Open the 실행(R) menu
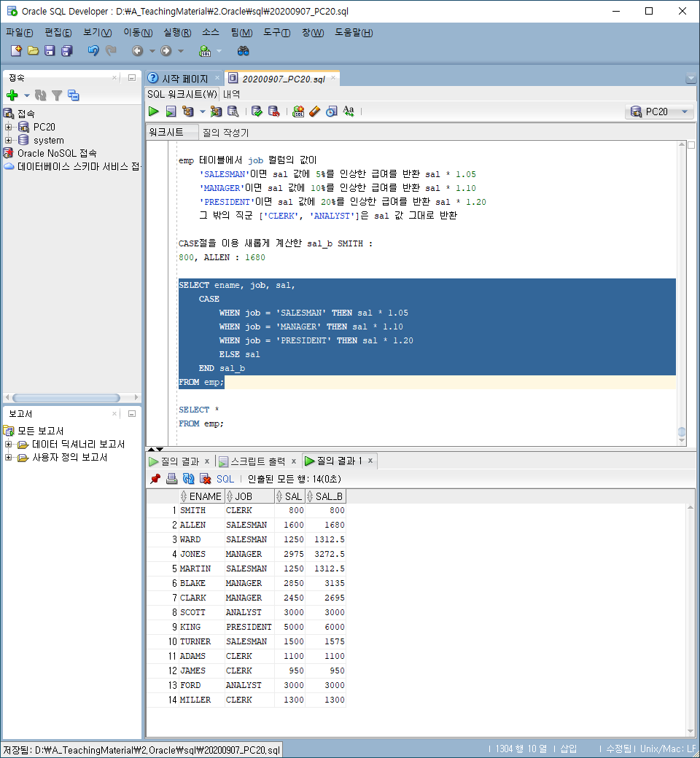The image size is (700, 758). tap(177, 32)
